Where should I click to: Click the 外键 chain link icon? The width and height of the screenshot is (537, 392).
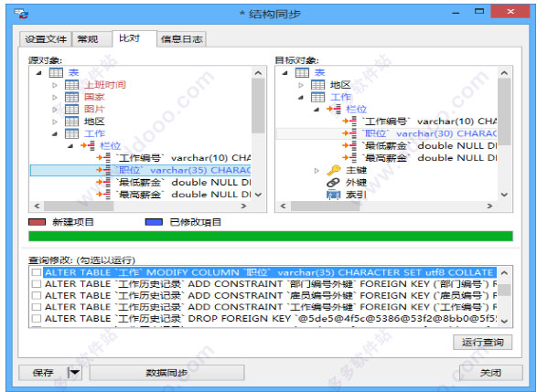pos(333,183)
